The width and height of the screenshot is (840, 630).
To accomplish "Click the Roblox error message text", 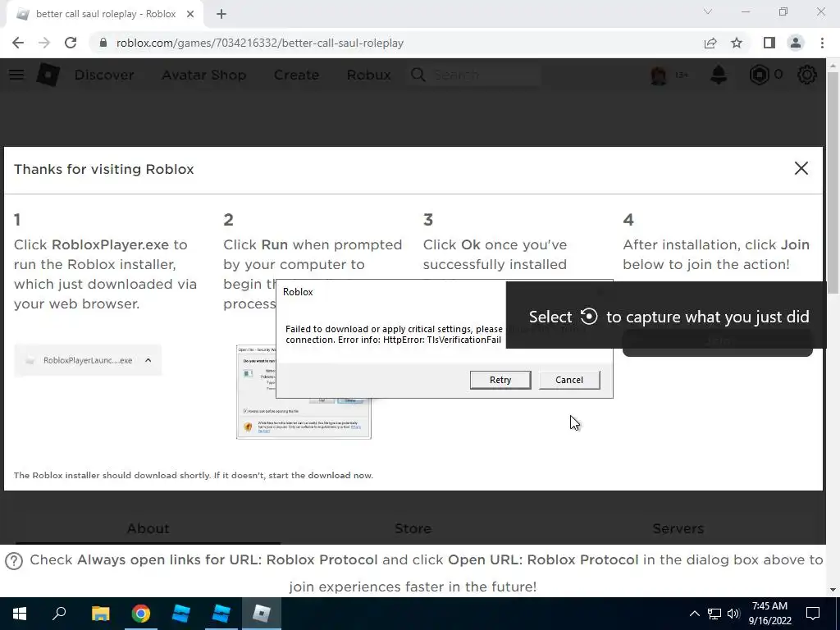I will tap(394, 335).
